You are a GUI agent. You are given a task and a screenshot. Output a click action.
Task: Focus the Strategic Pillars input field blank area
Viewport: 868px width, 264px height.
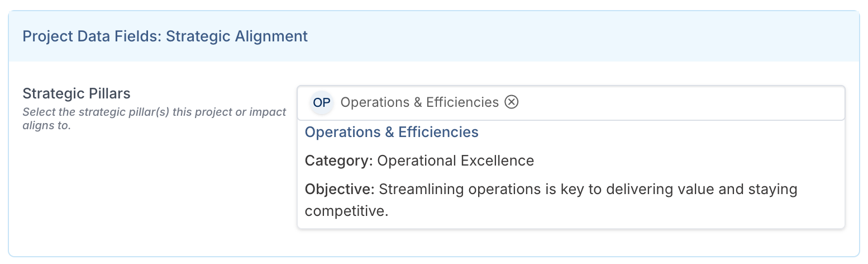pyautogui.click(x=670, y=103)
